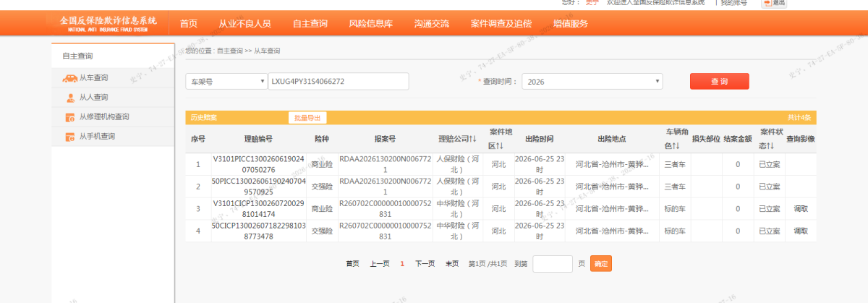This screenshot has height=303, width=868.
Task: Click the icon beside 从手机查询
Action: click(70, 137)
